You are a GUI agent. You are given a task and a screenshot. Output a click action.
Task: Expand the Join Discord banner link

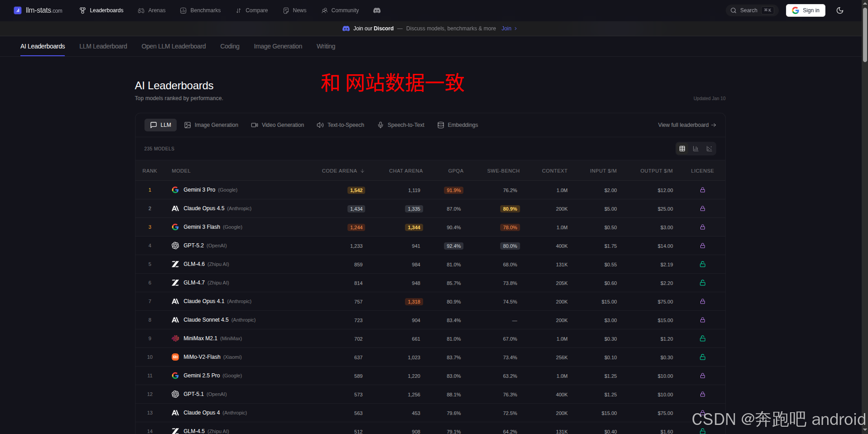pyautogui.click(x=508, y=29)
